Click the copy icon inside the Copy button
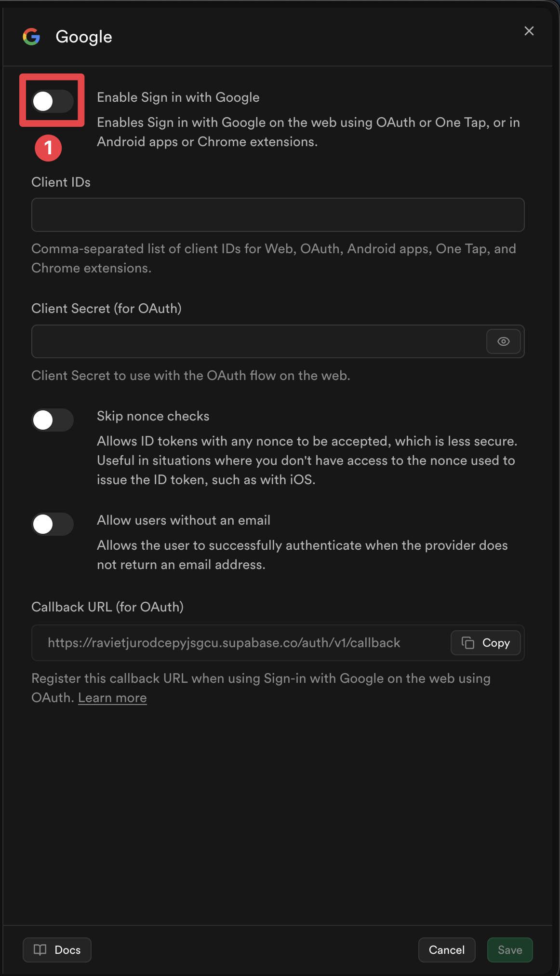560x976 pixels. 467,643
